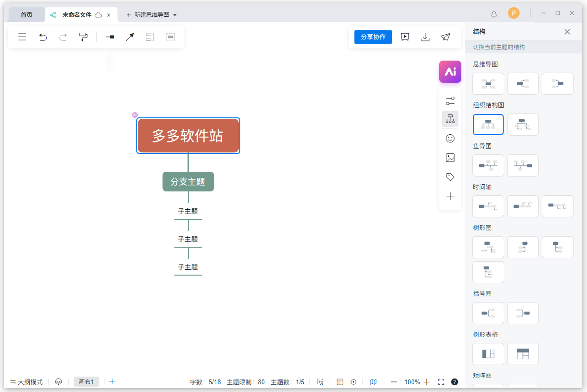Toggle fullscreen mode

(x=441, y=381)
